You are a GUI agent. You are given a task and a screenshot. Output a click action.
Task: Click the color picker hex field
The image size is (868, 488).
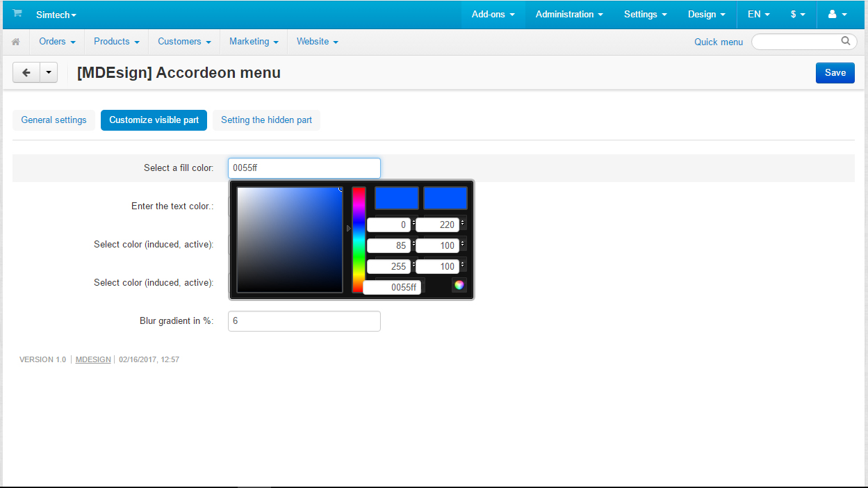click(x=392, y=287)
